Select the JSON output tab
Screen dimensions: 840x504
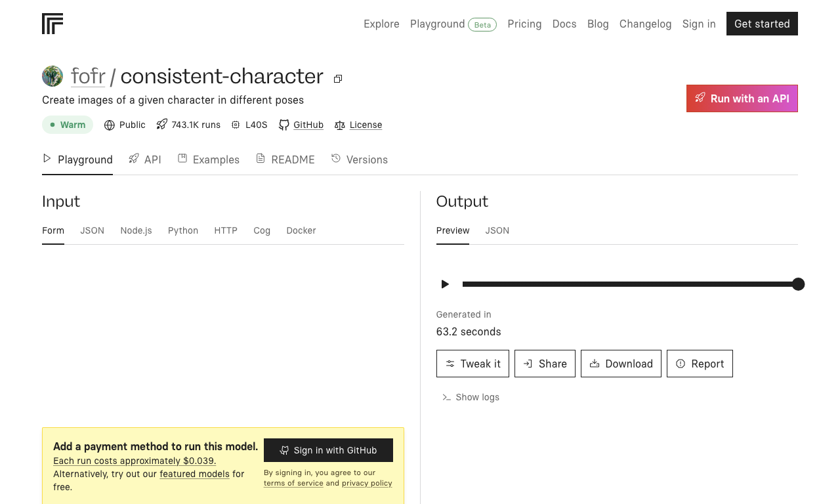coord(497,230)
